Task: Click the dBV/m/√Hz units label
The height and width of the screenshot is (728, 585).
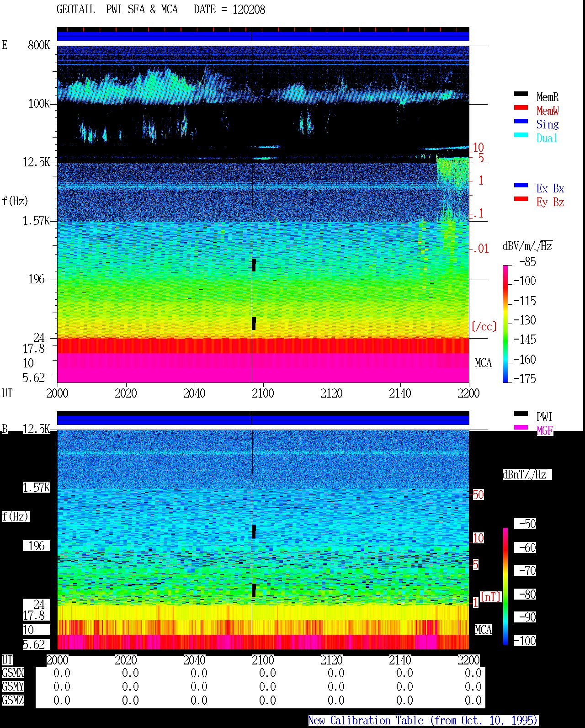Action: coord(527,246)
